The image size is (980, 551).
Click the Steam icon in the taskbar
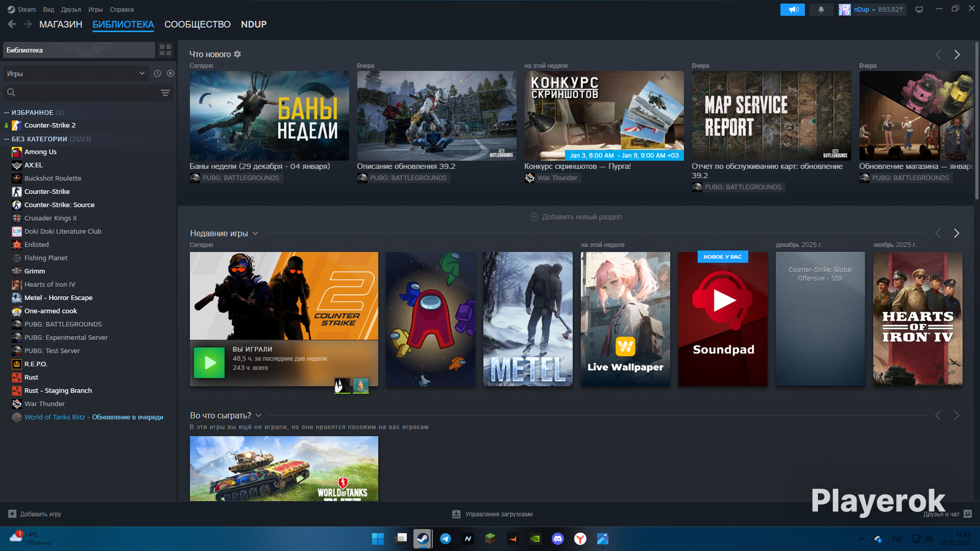click(x=423, y=539)
